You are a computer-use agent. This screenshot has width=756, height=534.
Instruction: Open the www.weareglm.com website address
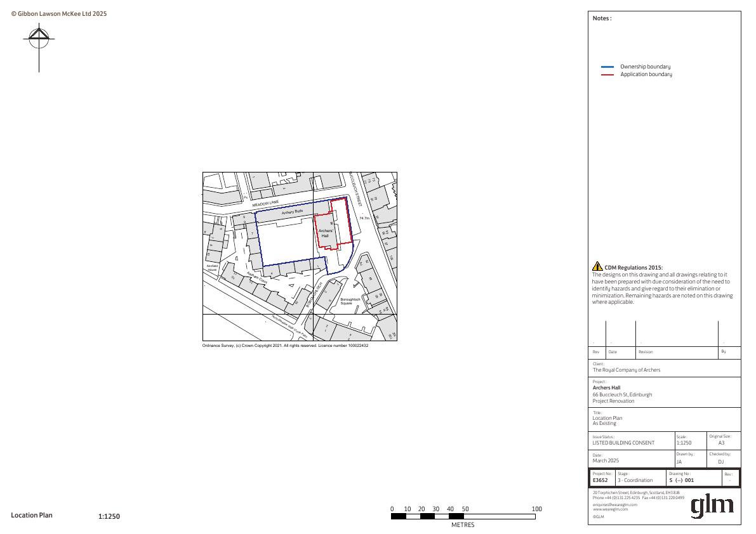pyautogui.click(x=610, y=509)
